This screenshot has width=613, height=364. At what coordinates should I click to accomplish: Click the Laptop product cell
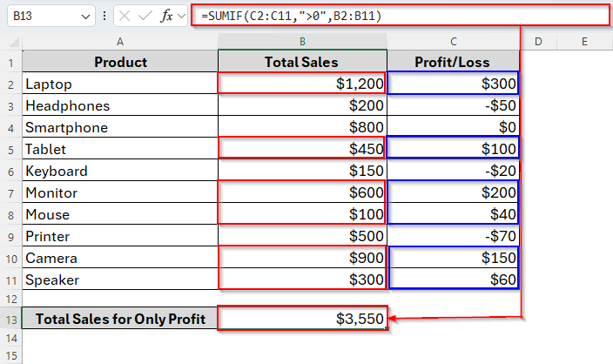120,84
